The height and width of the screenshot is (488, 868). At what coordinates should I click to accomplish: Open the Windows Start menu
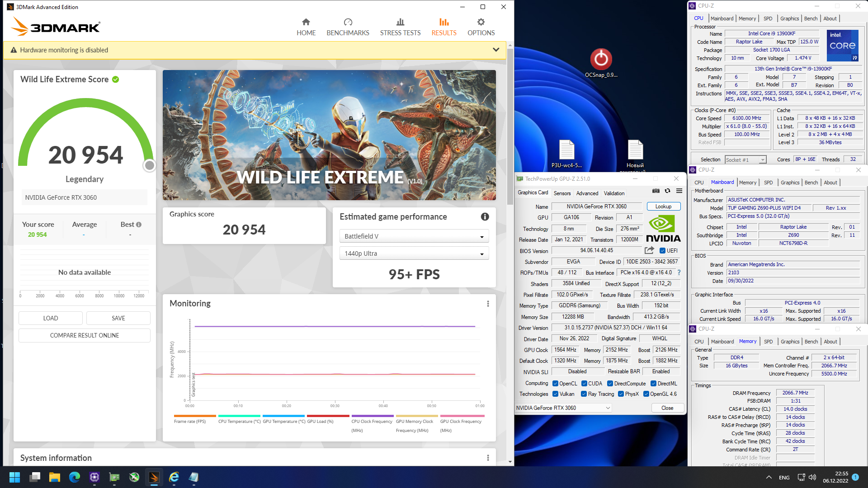point(14,477)
